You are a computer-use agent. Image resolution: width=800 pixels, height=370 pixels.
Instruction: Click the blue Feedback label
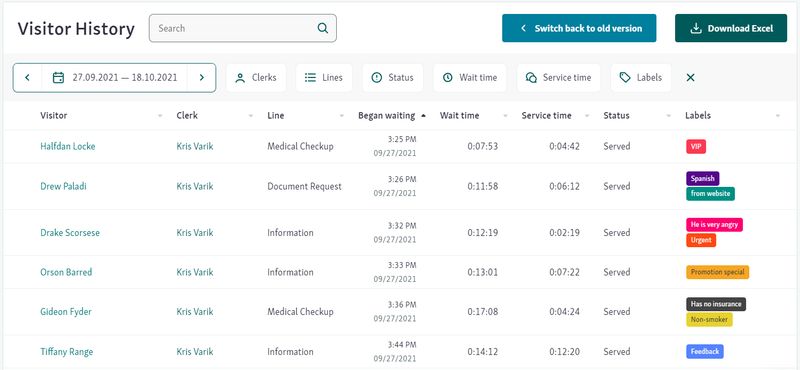(705, 351)
